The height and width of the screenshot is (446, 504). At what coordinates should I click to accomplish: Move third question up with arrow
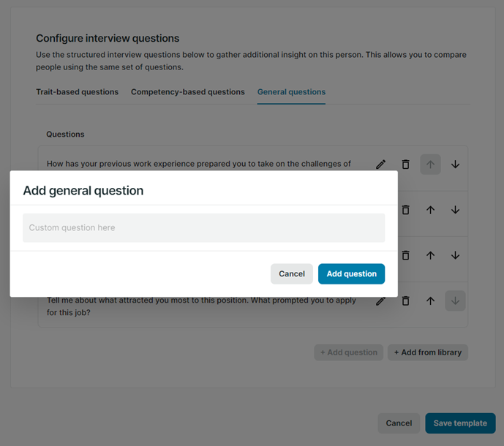coord(430,255)
